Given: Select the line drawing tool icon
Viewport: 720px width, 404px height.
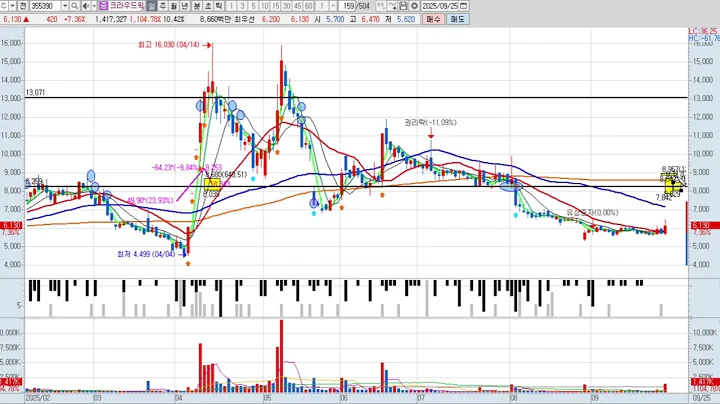Looking at the screenshot, I should [392, 6].
